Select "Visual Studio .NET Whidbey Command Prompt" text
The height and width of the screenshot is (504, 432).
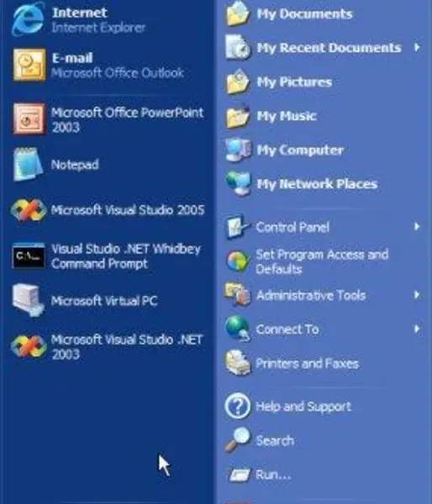pos(126,256)
